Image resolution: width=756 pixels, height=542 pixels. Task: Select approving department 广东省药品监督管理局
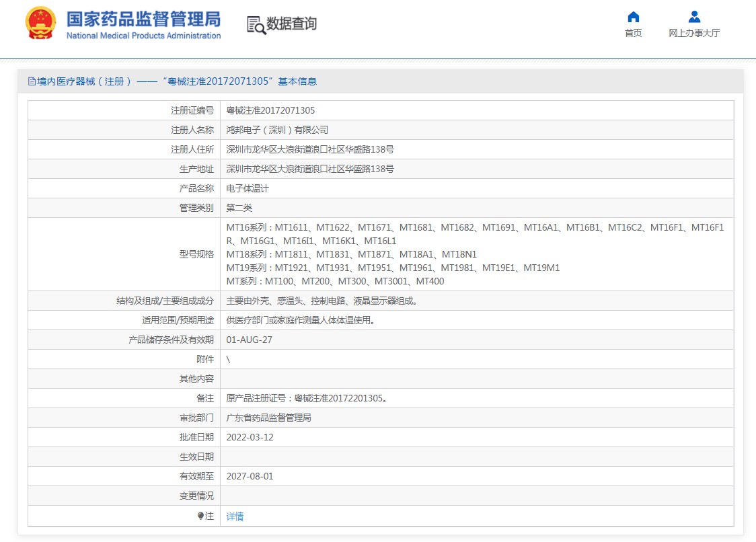[x=269, y=418]
